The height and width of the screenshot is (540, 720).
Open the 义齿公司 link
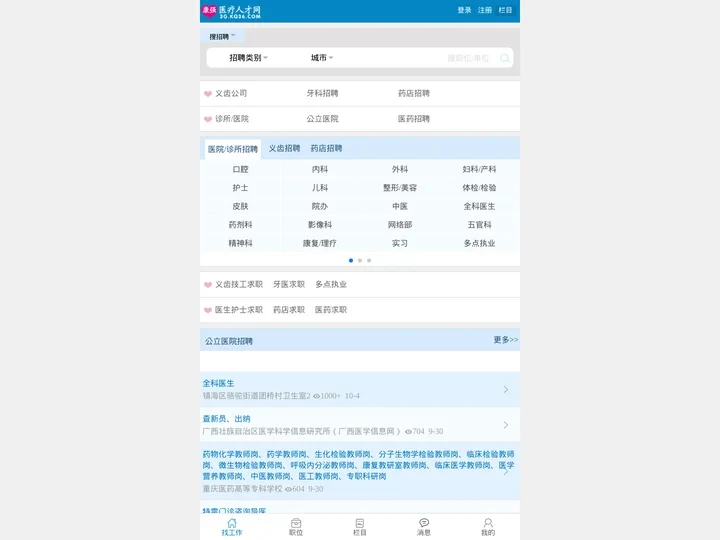coord(231,93)
